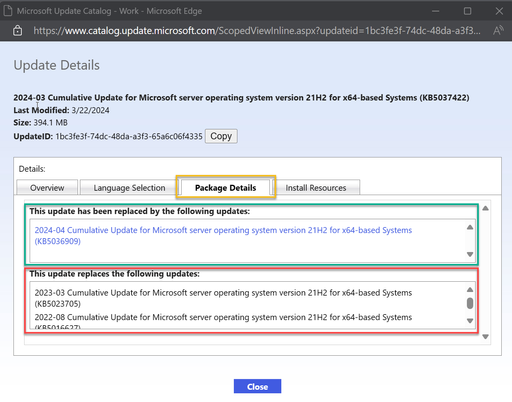Click the page document icon in title bar
Image resolution: width=512 pixels, height=402 pixels.
(8, 11)
